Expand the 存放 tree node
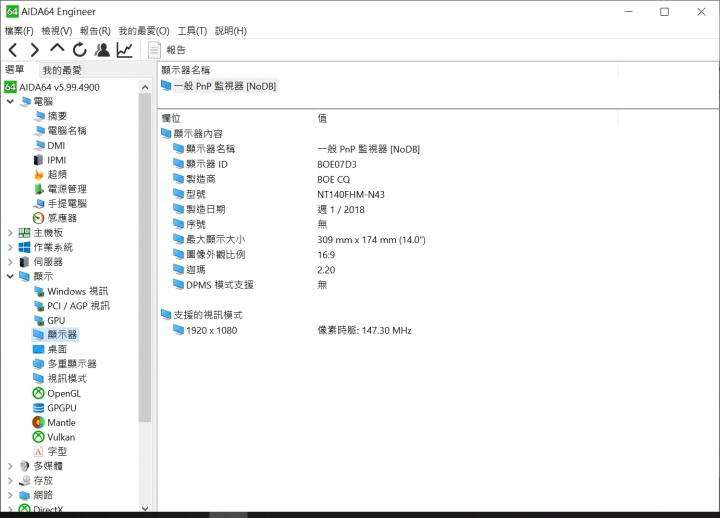 click(x=10, y=481)
